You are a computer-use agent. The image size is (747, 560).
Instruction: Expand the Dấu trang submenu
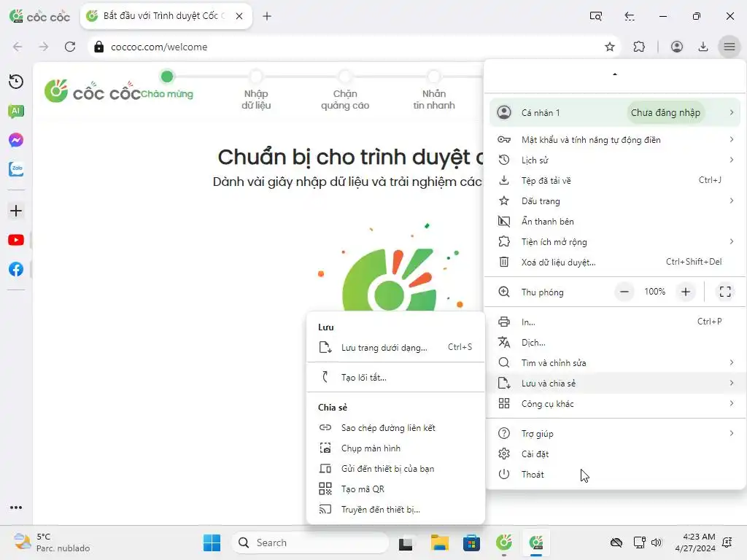pos(615,201)
